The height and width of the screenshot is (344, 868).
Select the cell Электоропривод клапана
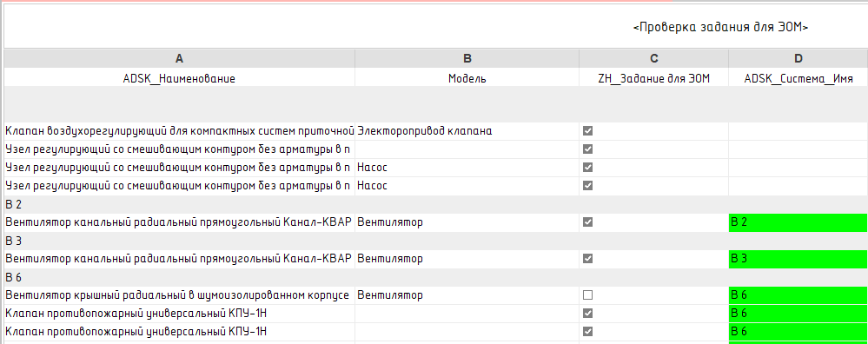pos(467,131)
